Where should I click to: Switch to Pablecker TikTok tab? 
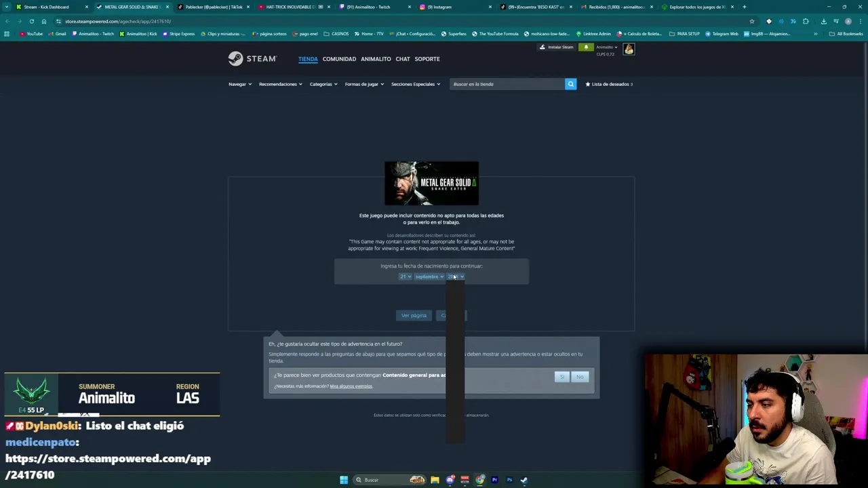(x=214, y=7)
